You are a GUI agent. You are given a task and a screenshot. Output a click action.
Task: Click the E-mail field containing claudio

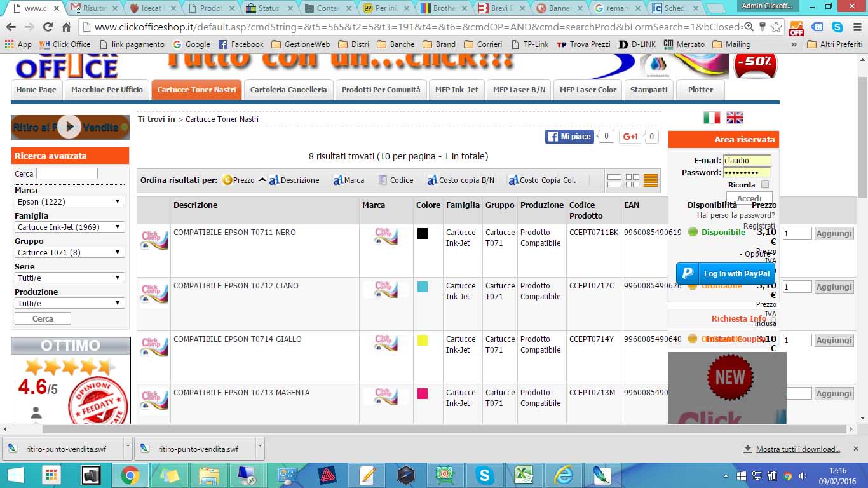pos(747,161)
